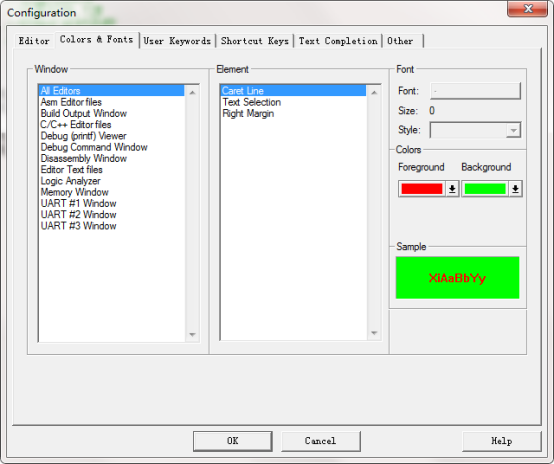Click the Cancel button
Screen dimensions: 554x464
[x=320, y=441]
